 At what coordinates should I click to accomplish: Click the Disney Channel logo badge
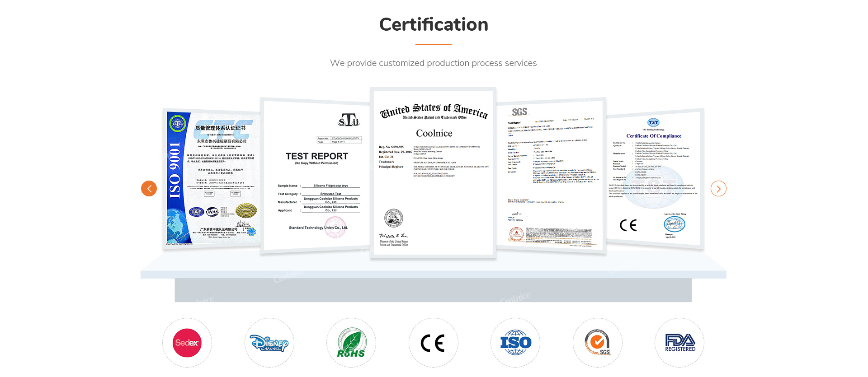[x=269, y=343]
